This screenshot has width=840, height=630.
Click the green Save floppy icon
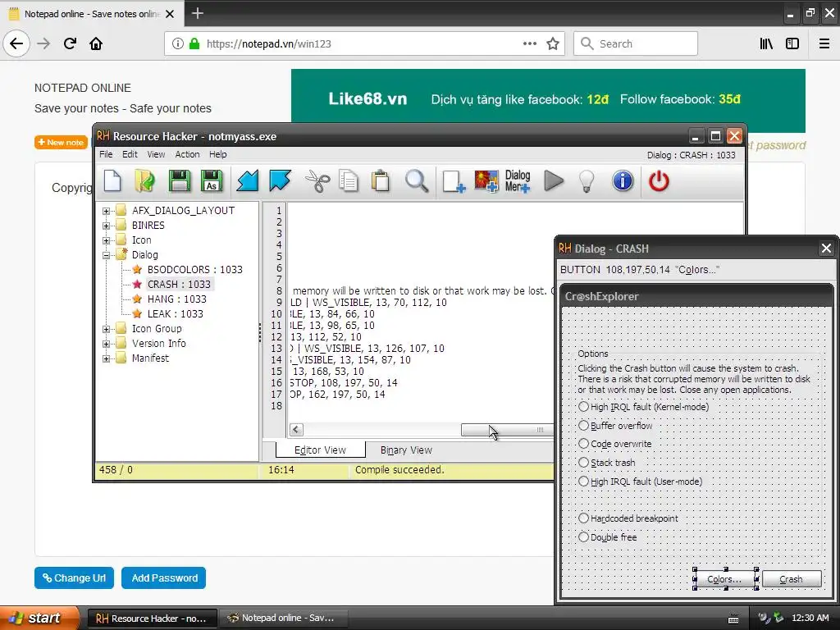(x=180, y=181)
